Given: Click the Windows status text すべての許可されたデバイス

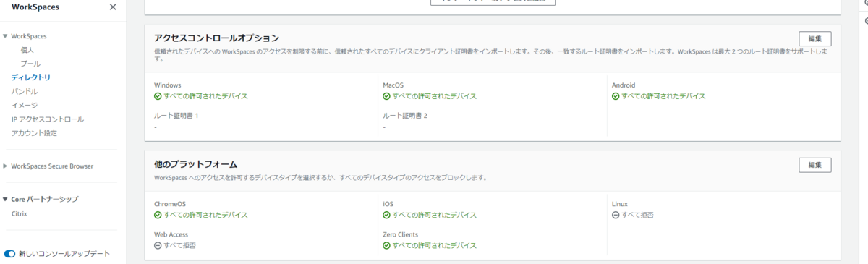Looking at the screenshot, I should (x=205, y=96).
